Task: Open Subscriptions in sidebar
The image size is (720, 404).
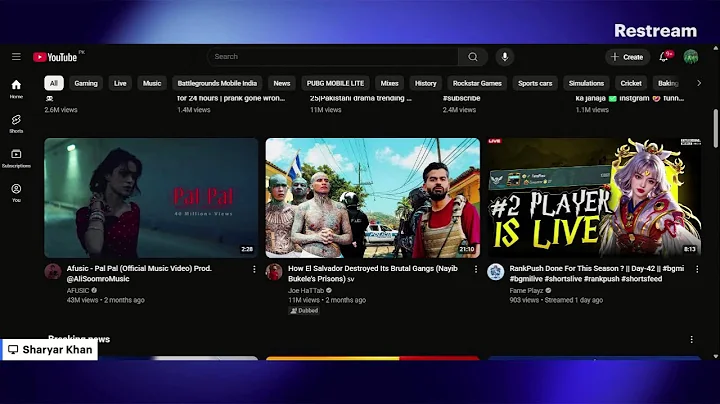Action: 16,158
